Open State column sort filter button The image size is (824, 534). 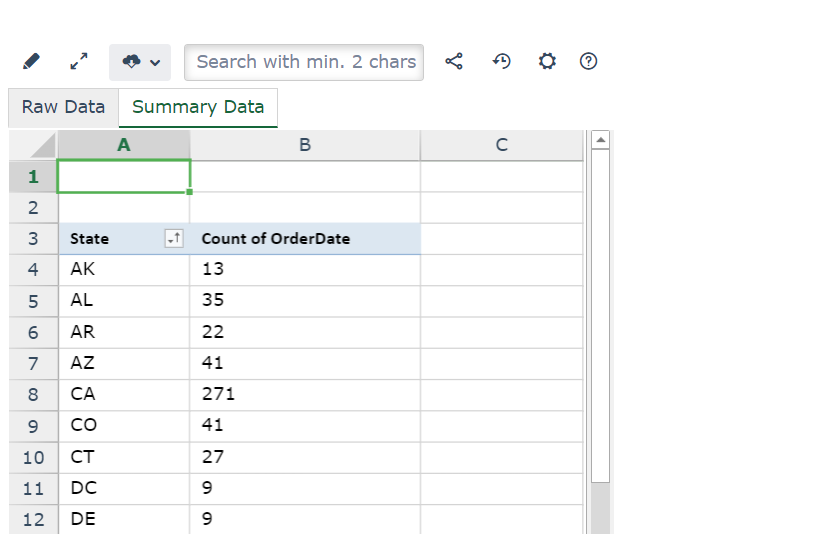tap(174, 239)
